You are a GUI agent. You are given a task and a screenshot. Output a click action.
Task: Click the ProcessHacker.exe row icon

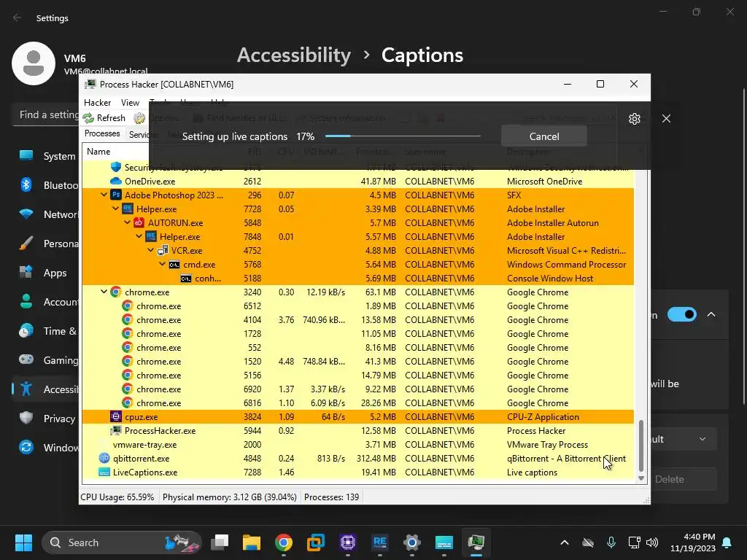click(x=116, y=430)
